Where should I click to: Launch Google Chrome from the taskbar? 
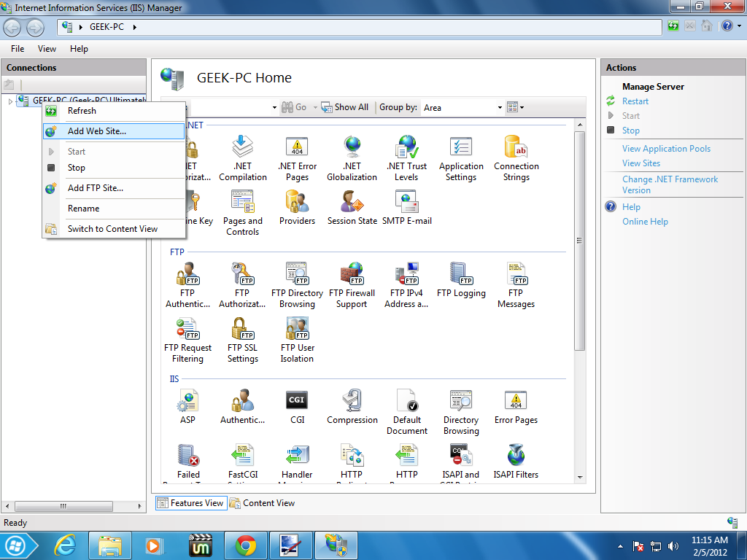pos(245,545)
